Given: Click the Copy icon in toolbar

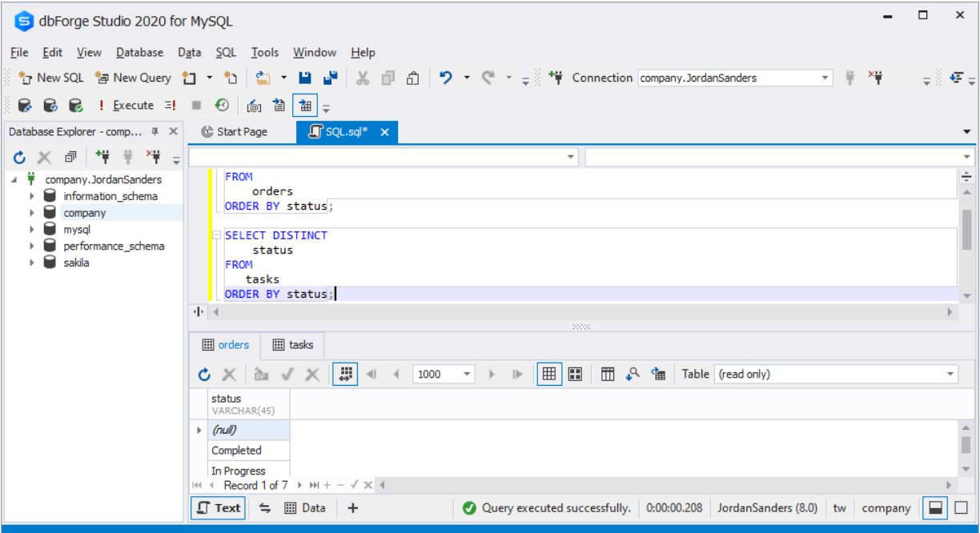Looking at the screenshot, I should [x=388, y=78].
